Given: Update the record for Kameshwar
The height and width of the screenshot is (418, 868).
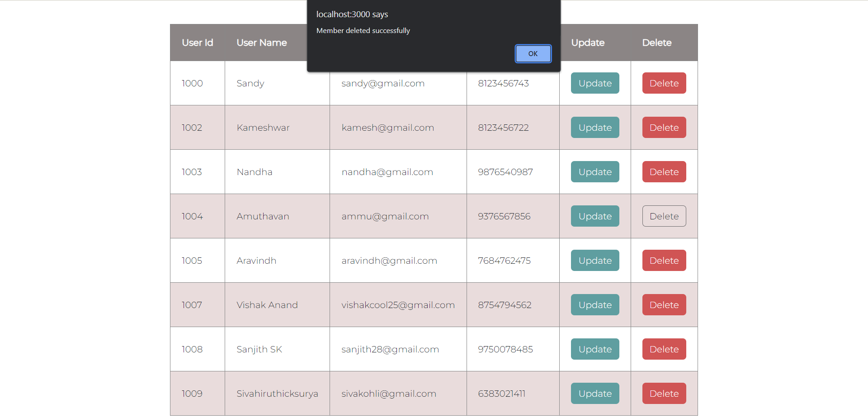Looking at the screenshot, I should coord(594,127).
